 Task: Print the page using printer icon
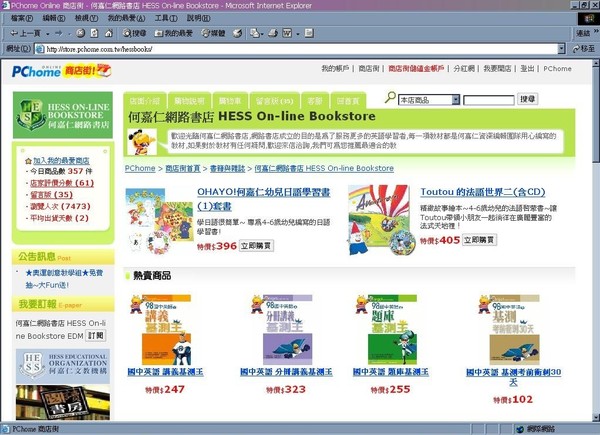[x=273, y=33]
